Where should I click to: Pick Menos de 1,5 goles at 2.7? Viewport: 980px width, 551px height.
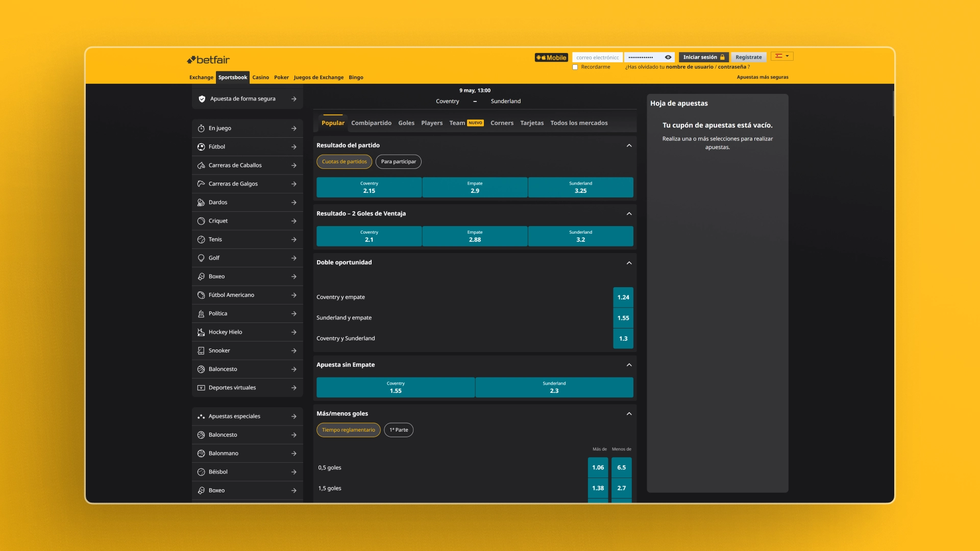[x=621, y=488]
